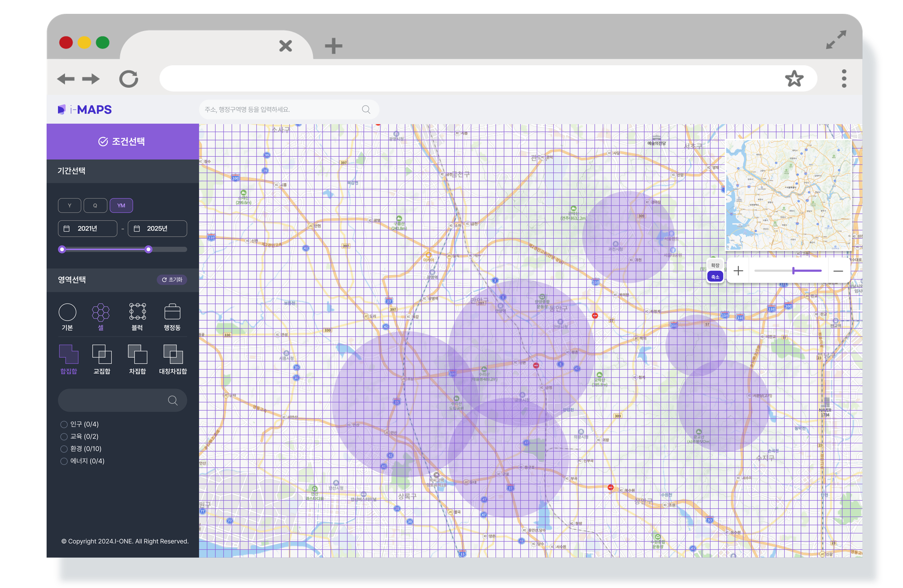Go forward with browser forward arrow
The height and width of the screenshot is (588, 903).
click(91, 79)
